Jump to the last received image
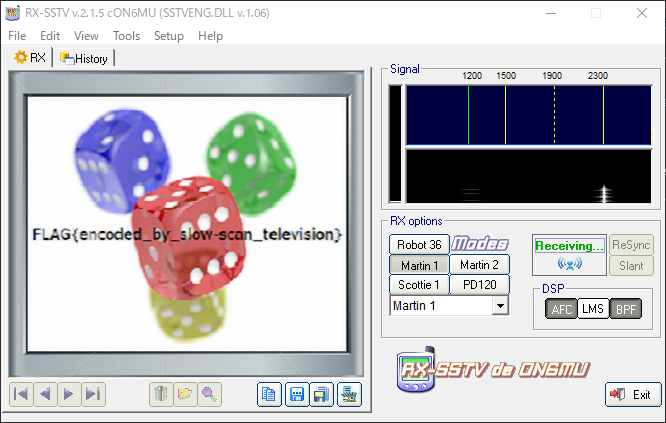 [x=93, y=394]
